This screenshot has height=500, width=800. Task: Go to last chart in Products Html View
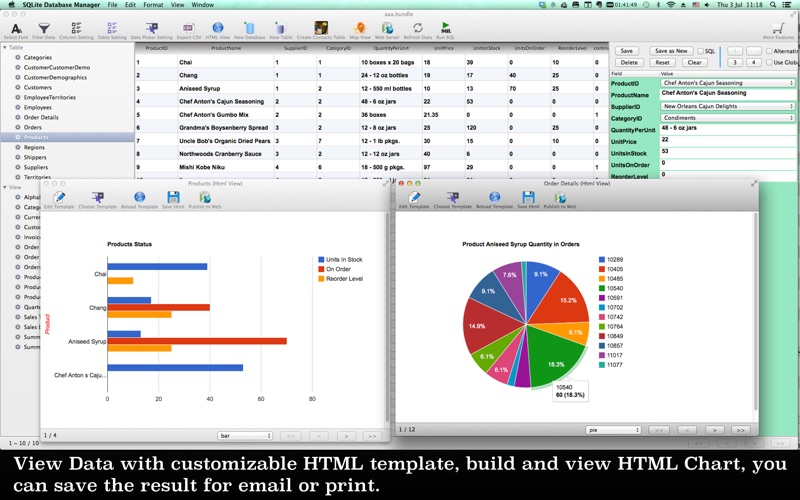pyautogui.click(x=372, y=436)
